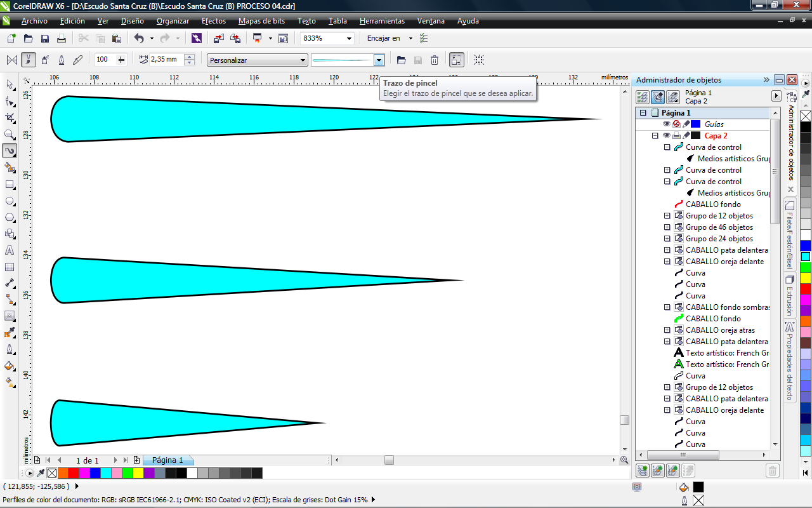Toggle Edit Across Layers button
812x508 pixels.
point(658,97)
